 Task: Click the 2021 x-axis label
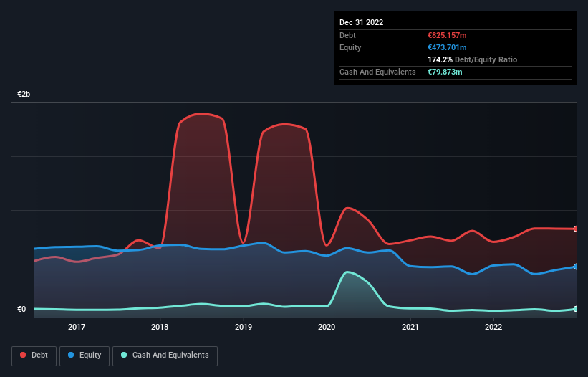410,327
